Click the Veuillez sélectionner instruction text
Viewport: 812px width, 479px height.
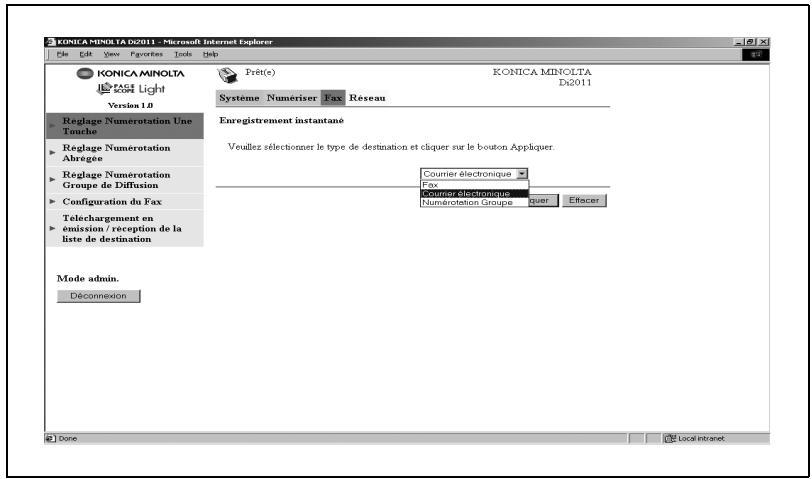[391, 147]
